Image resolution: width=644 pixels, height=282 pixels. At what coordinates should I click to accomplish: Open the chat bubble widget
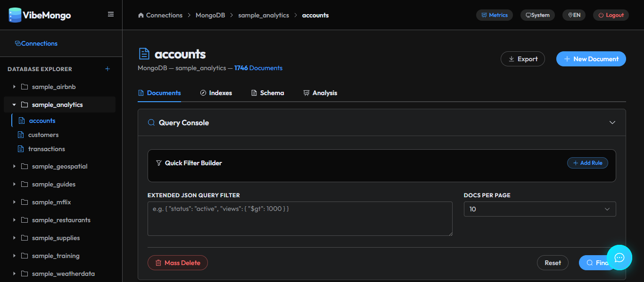(619, 257)
